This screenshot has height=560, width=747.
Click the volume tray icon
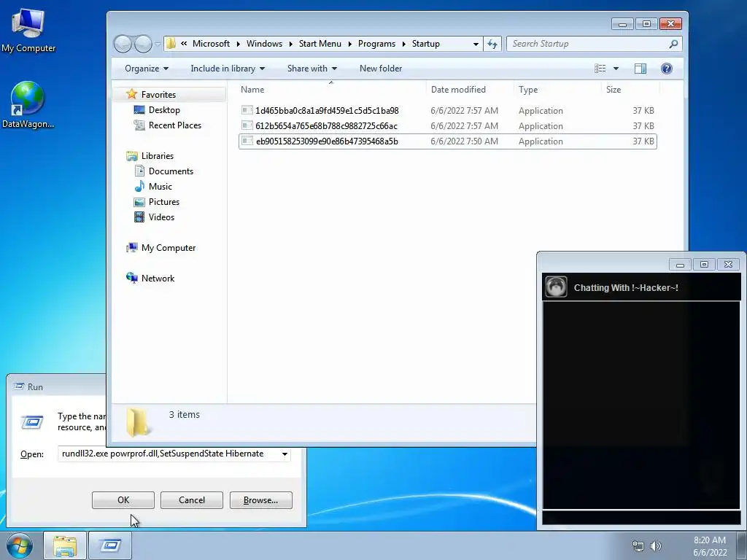[656, 546]
